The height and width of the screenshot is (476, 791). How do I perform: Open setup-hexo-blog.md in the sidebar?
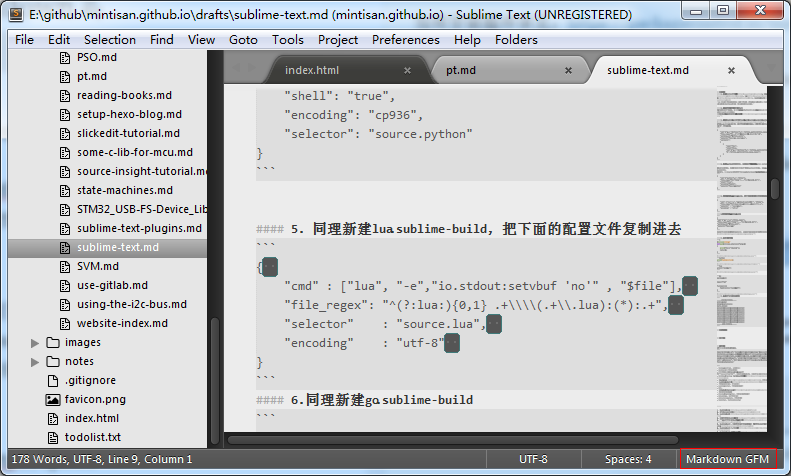pos(129,114)
